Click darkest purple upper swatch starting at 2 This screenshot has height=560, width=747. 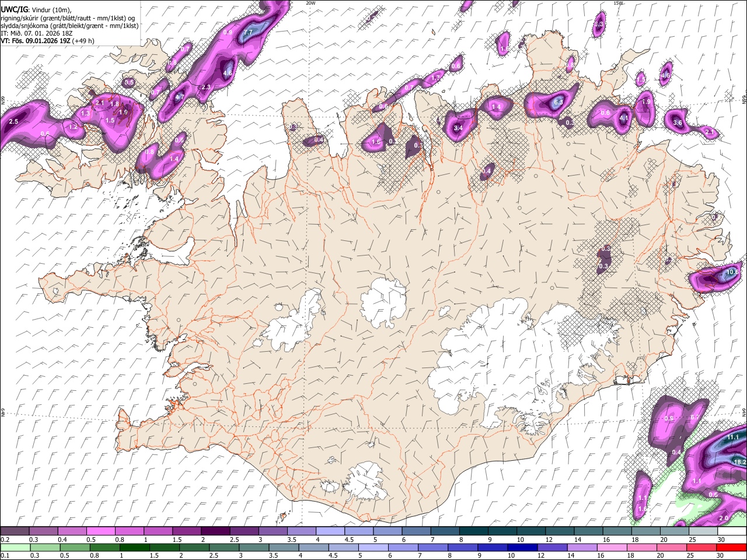point(215,531)
